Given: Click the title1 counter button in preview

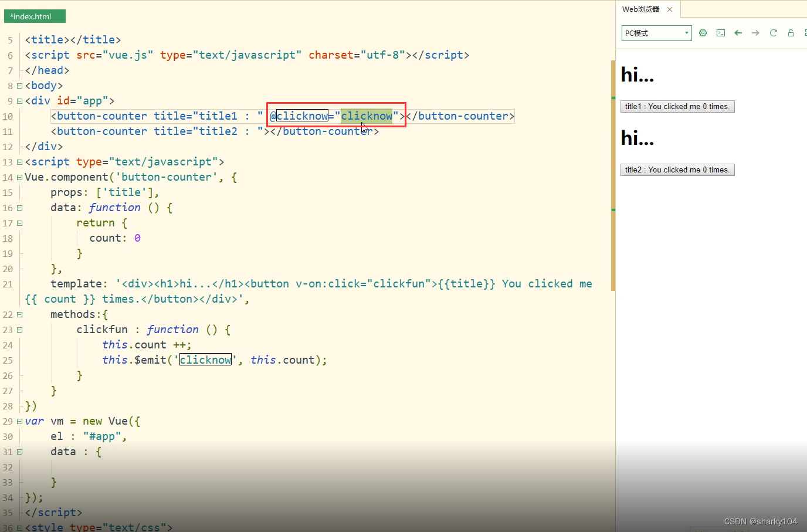Looking at the screenshot, I should pos(677,107).
